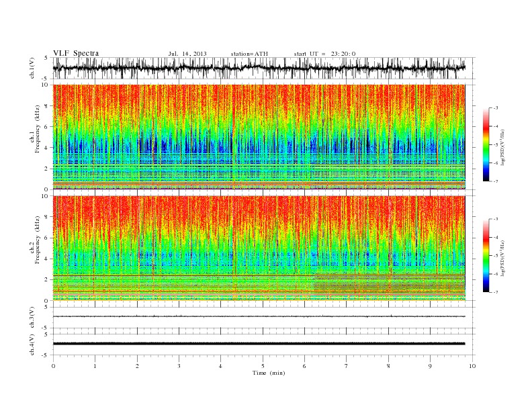The width and height of the screenshot is (532, 411).
Task: Click the "start UT = 23:20:0" label
Action: pyautogui.click(x=324, y=54)
